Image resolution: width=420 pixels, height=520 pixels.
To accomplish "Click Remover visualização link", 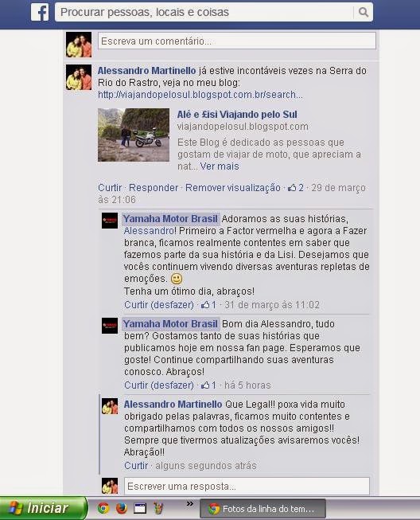I will [233, 188].
